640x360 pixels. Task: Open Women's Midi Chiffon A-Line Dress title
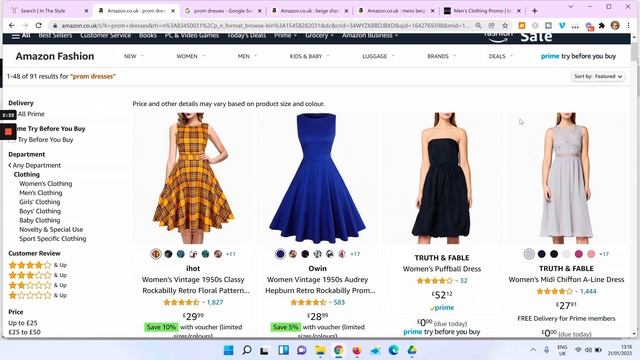(x=566, y=280)
